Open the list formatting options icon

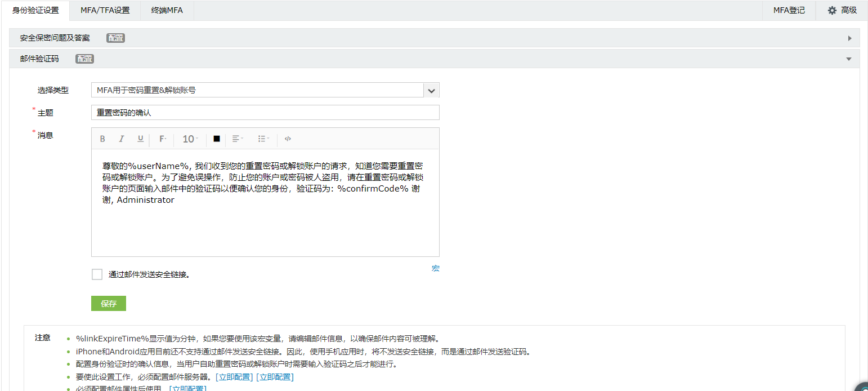(x=262, y=139)
